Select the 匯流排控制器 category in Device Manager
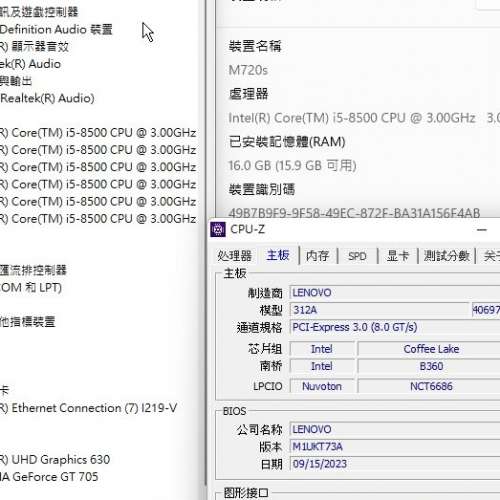 [33, 270]
